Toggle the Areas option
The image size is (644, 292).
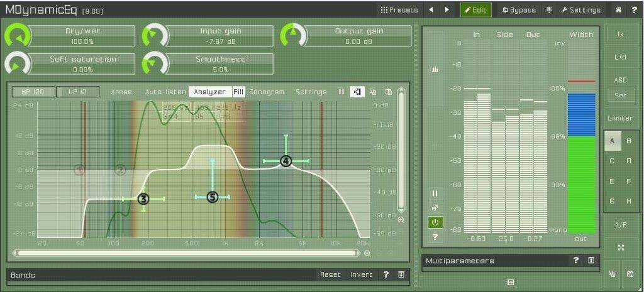[x=121, y=92]
